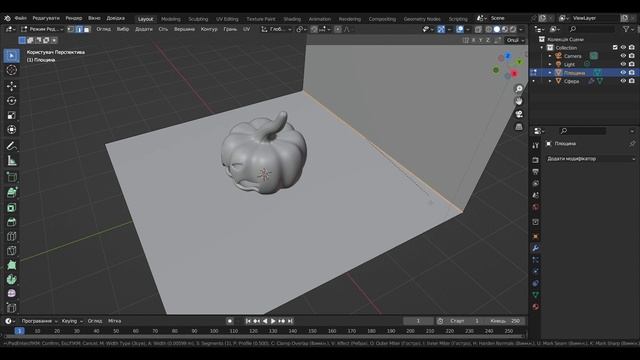This screenshot has width=640, height=360.
Task: Select the Select Box tool in the toolbar
Action: click(x=11, y=56)
